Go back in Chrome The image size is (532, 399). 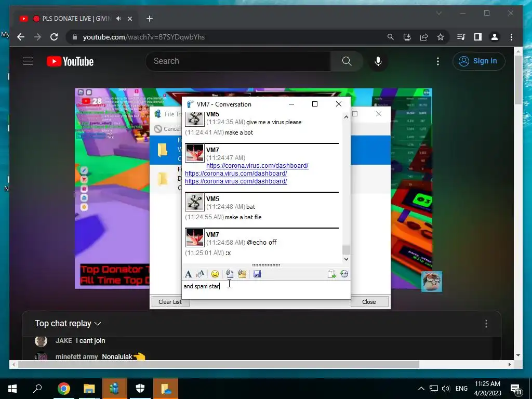pos(21,37)
